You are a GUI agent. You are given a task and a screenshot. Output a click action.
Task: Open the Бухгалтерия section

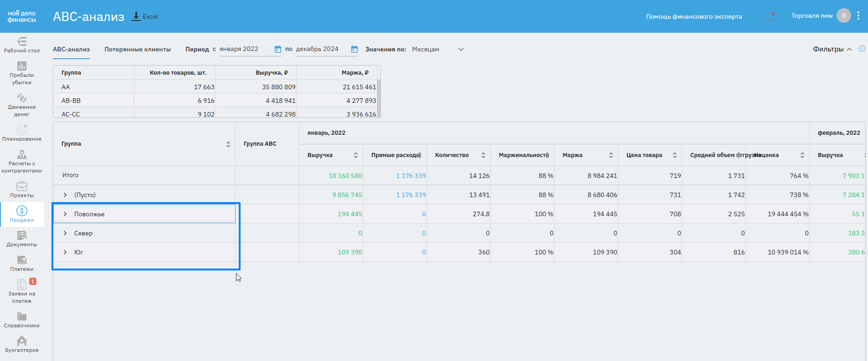[22, 344]
